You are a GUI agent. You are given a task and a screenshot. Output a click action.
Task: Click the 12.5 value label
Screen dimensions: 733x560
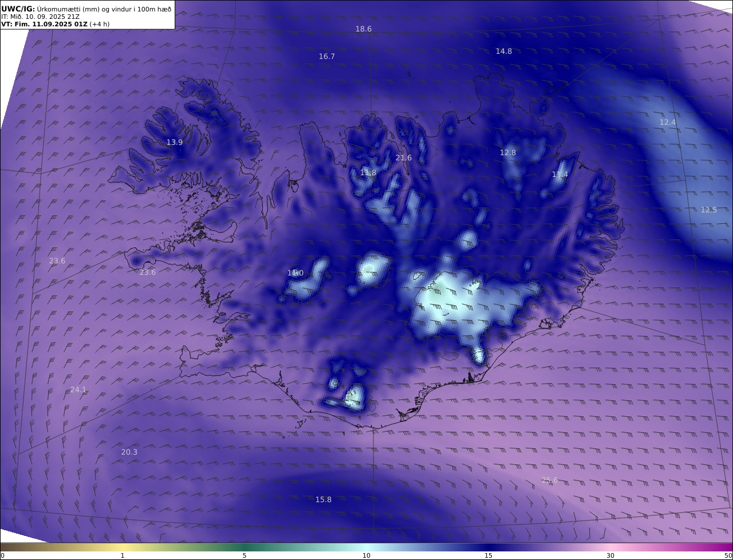(709, 210)
